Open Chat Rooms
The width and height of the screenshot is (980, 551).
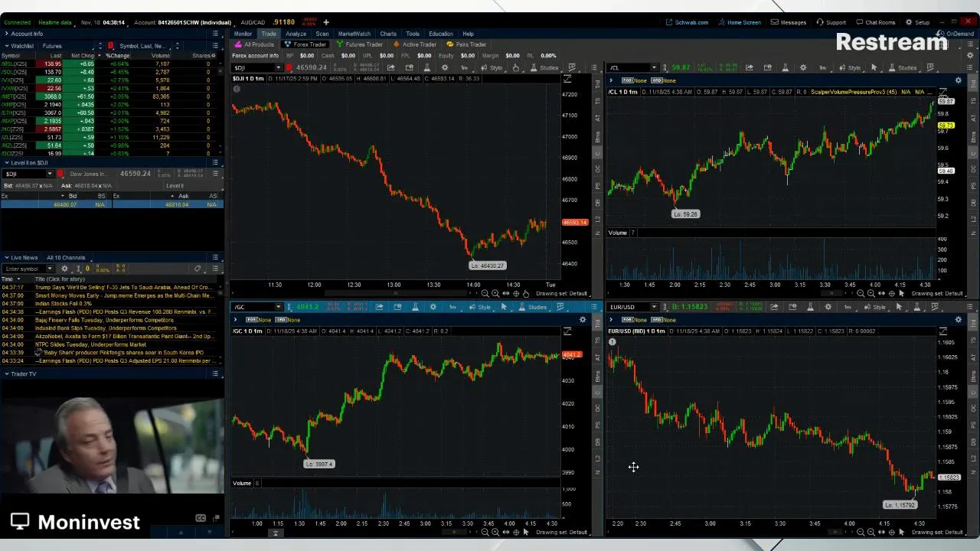click(x=875, y=22)
